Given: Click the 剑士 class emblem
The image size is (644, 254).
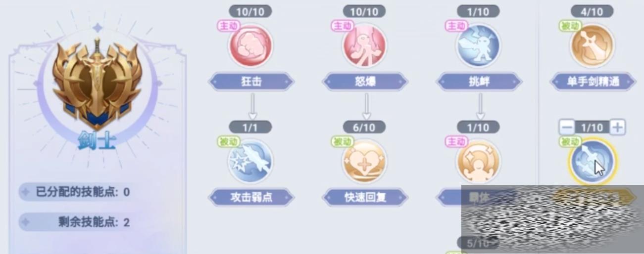Looking at the screenshot, I should pos(97,82).
